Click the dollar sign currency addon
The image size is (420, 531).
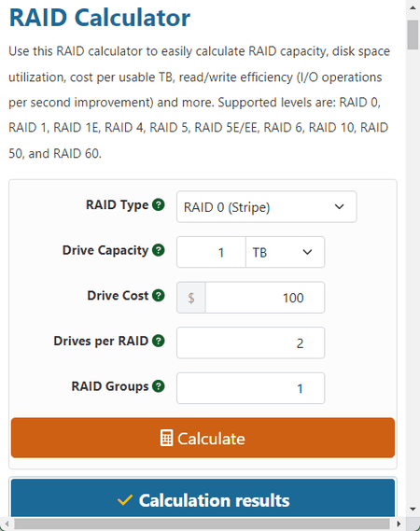click(x=191, y=298)
